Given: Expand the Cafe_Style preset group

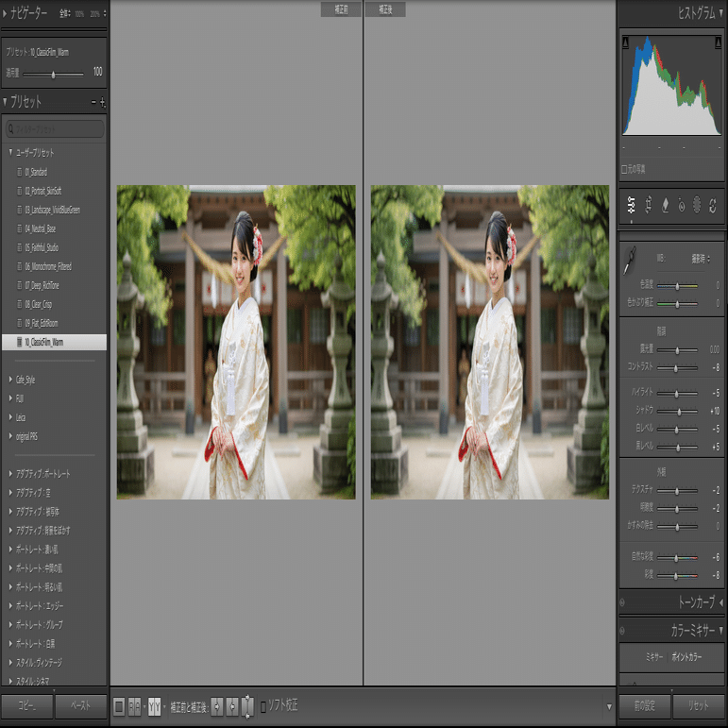Looking at the screenshot, I should coord(10,380).
